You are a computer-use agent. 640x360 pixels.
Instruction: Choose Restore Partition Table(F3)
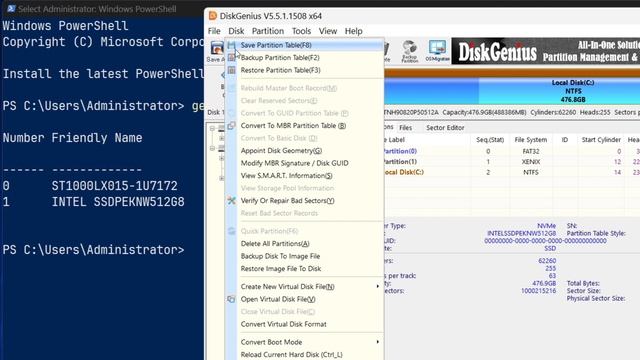[304, 70]
